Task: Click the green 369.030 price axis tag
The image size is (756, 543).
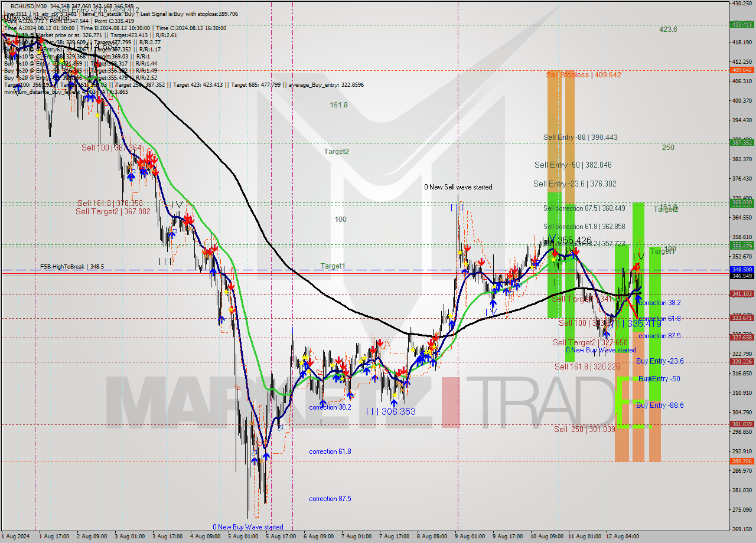Action: [x=742, y=202]
